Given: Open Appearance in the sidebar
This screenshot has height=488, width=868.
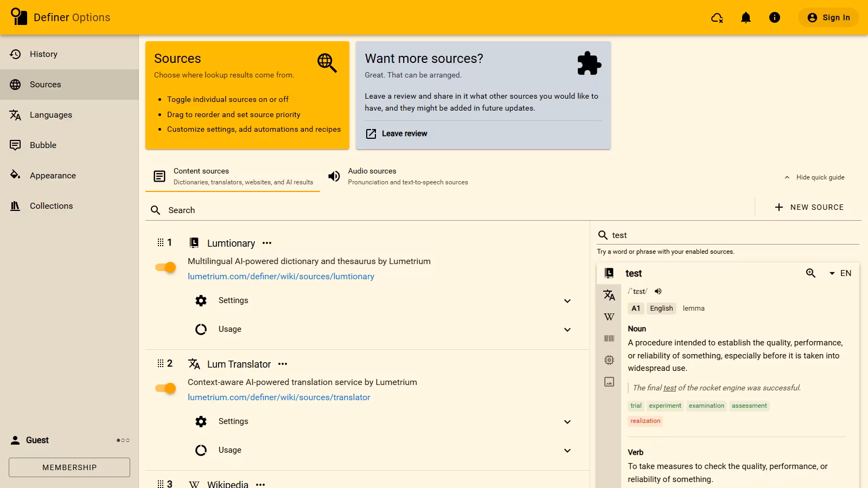Looking at the screenshot, I should 69,176.
